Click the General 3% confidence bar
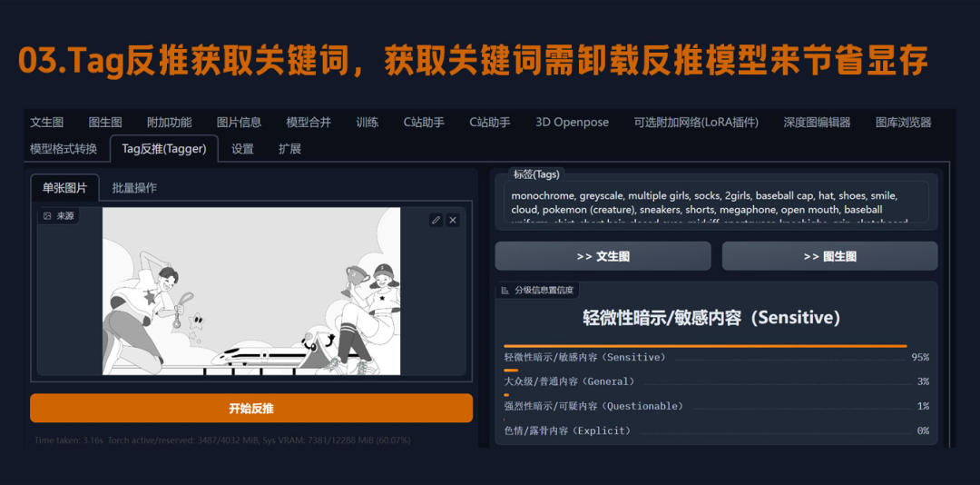The width and height of the screenshot is (980, 485). [511, 371]
